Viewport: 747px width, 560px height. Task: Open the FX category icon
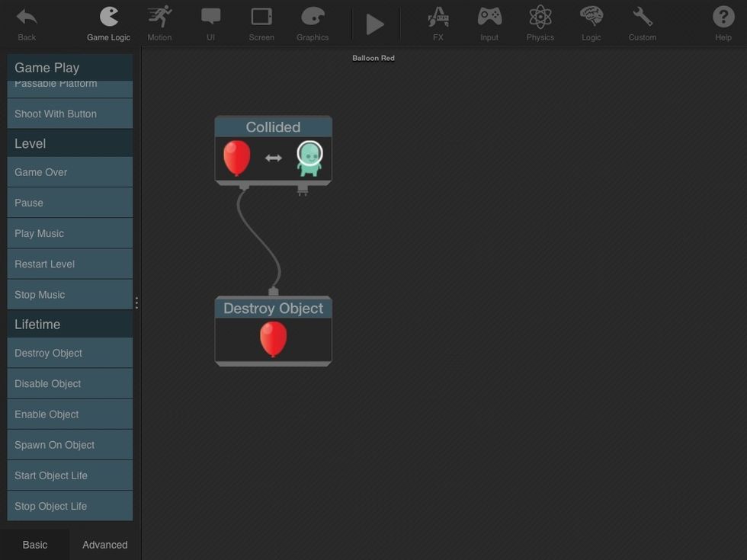tap(438, 18)
